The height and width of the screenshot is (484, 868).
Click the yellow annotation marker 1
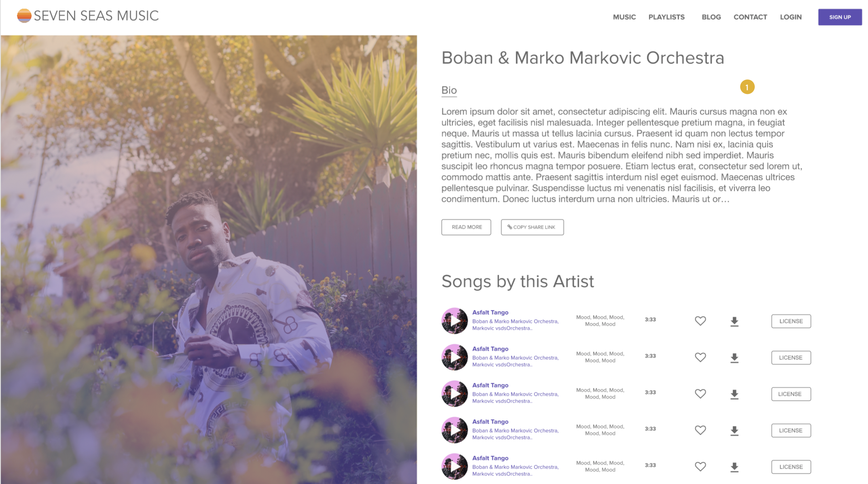click(747, 87)
